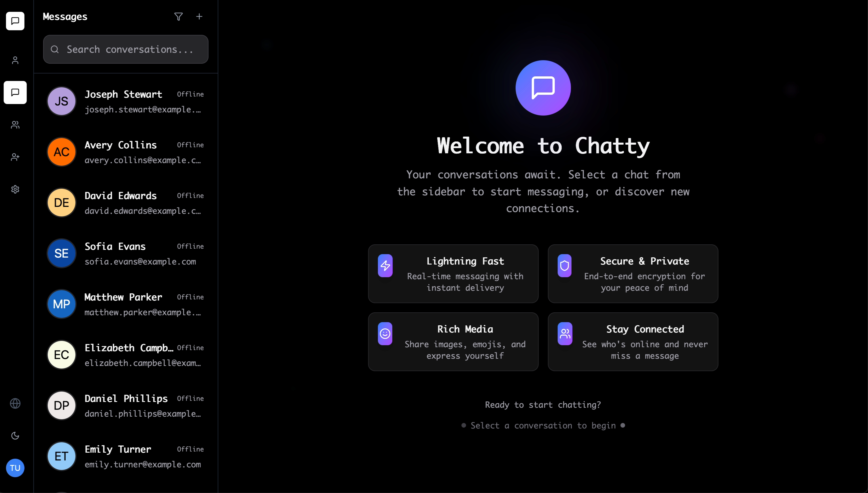Open the filter conversations funnel icon
868x493 pixels.
click(178, 16)
